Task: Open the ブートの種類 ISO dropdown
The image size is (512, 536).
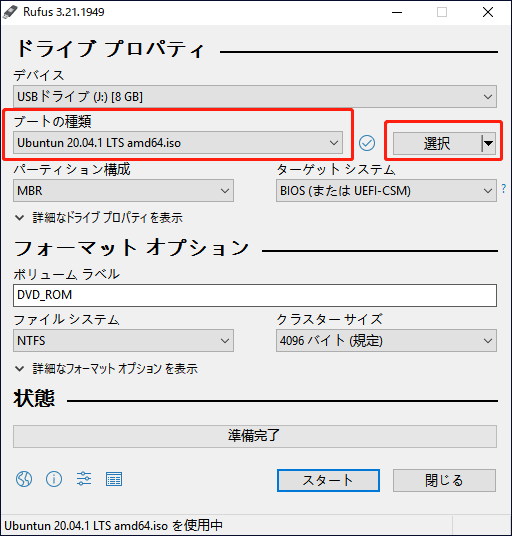Action: click(178, 143)
